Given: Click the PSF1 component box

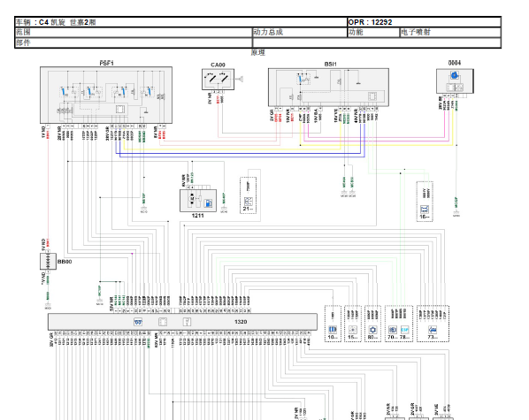Looking at the screenshot, I should (x=106, y=95).
